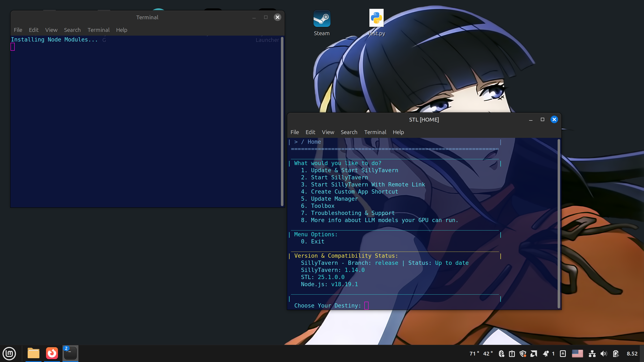Click the Bluetooth tray icon
Viewport: 644px width, 362px height.
[501, 353]
